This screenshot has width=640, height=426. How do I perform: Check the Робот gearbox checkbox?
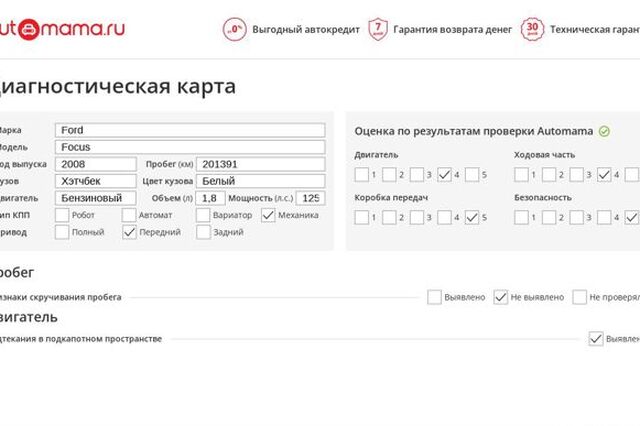pyautogui.click(x=62, y=215)
